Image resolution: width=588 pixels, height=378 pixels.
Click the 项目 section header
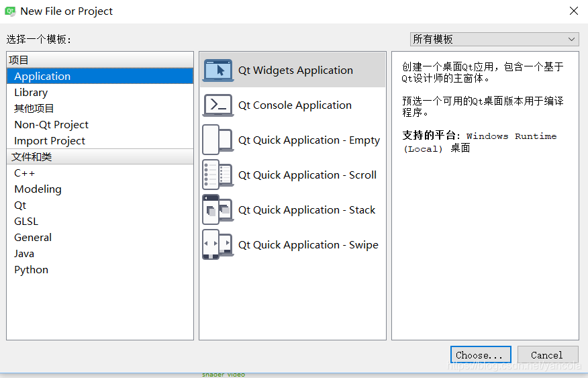pos(100,60)
